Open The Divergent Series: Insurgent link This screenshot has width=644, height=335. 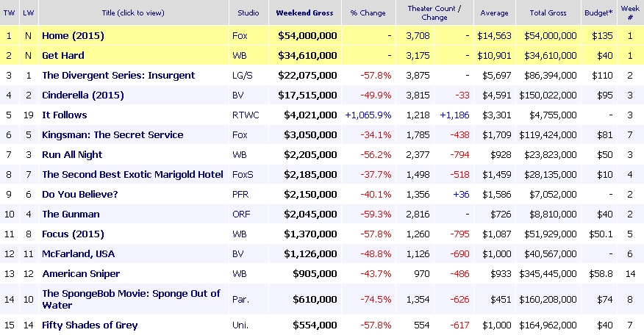pos(118,76)
